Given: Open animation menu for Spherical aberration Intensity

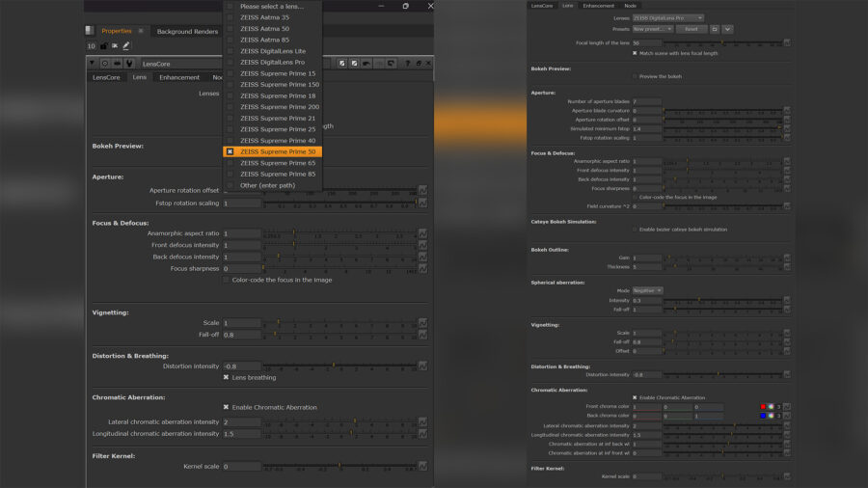Looking at the screenshot, I should pos(787,301).
